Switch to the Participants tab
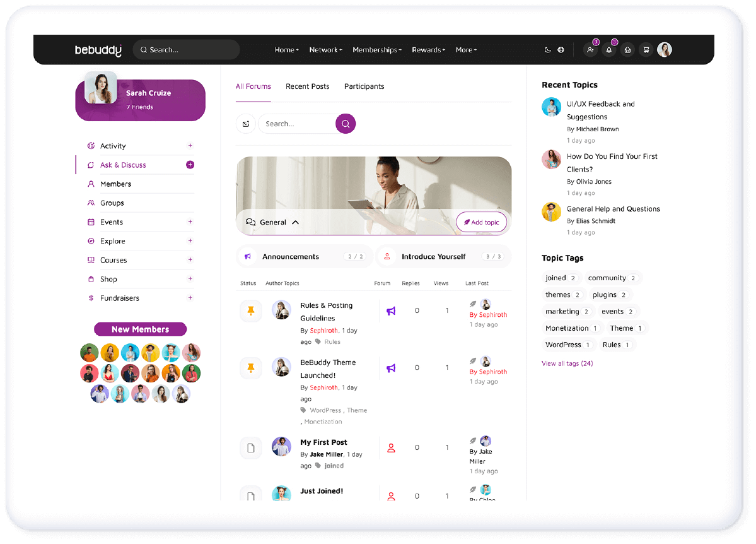The image size is (756, 544). coord(364,86)
